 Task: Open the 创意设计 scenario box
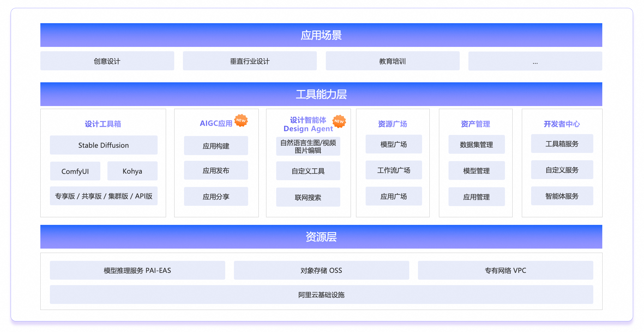click(x=107, y=61)
